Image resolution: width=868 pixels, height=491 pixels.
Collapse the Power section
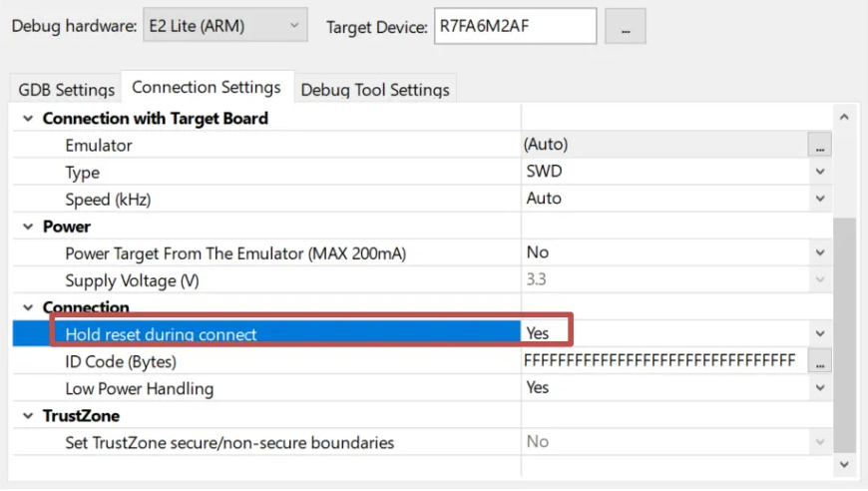(28, 227)
